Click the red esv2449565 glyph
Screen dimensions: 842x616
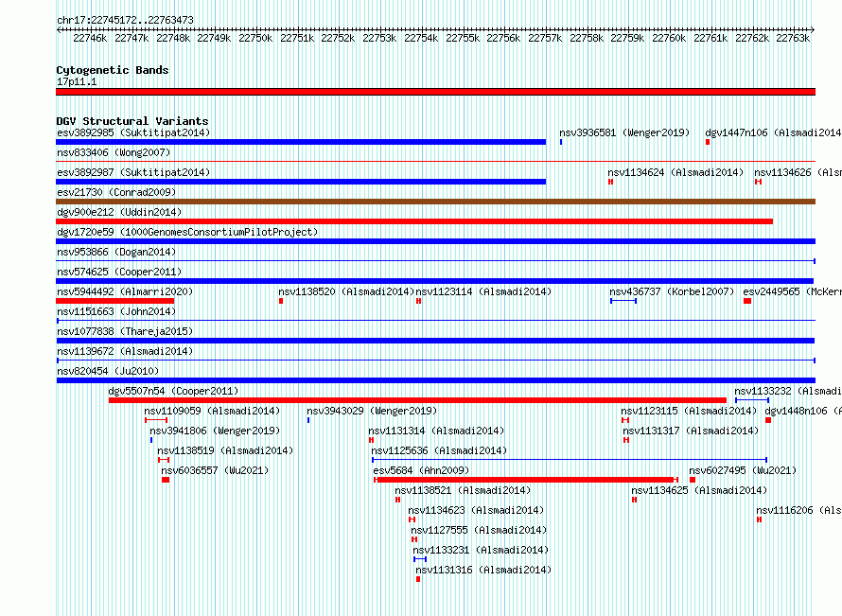(x=747, y=301)
